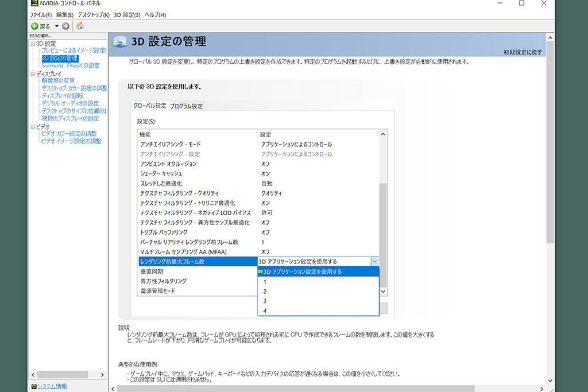Switch to the プログラム設定 tab

coord(187,106)
